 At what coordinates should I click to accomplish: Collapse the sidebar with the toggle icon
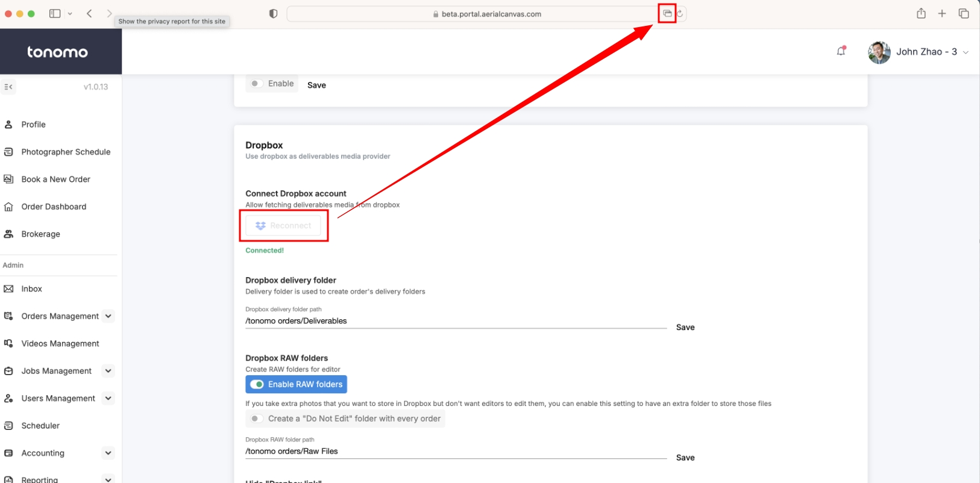tap(8, 87)
